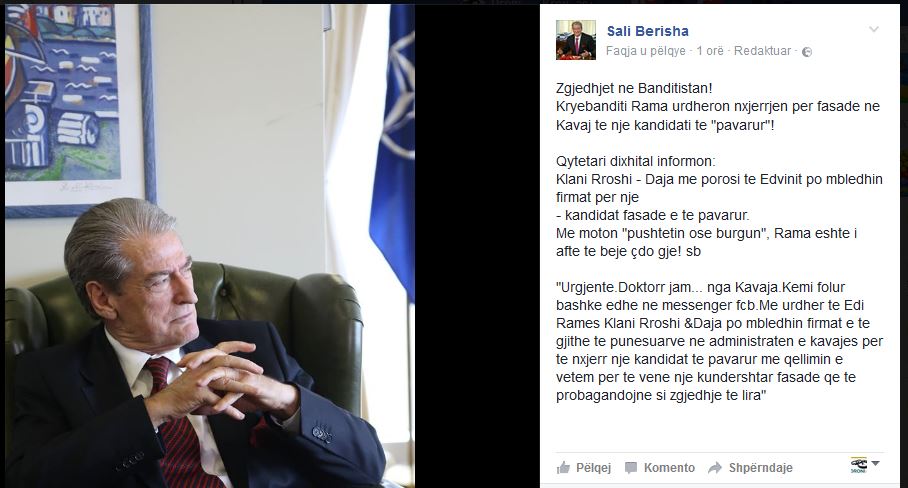Click the profile picture thumbnail in post header
This screenshot has width=908, height=488.
[x=576, y=40]
